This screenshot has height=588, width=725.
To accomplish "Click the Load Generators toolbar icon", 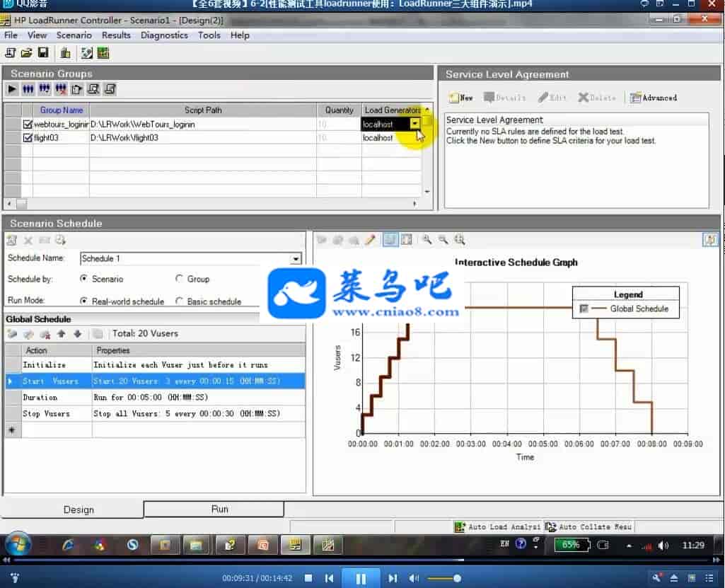I will pos(65,53).
